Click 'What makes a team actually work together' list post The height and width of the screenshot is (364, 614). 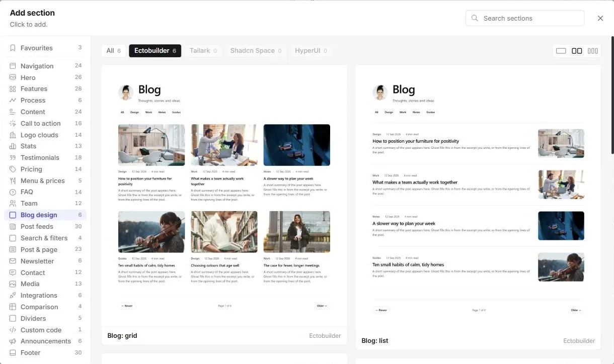[415, 183]
